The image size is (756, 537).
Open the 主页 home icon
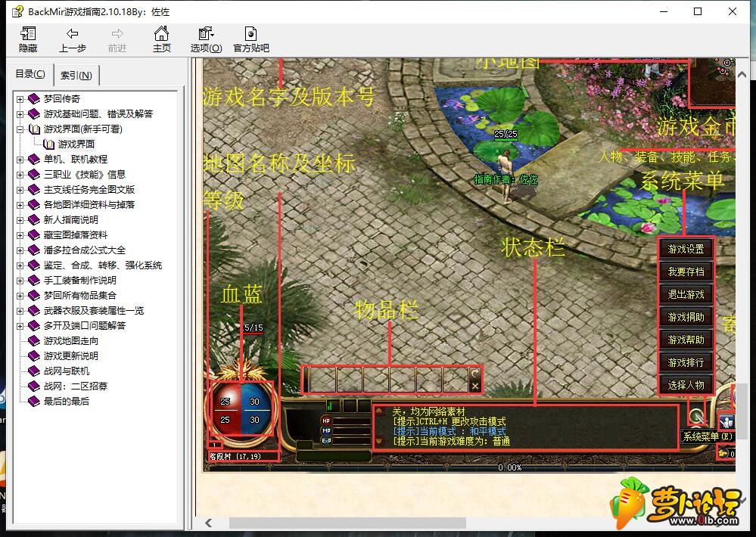[x=161, y=33]
